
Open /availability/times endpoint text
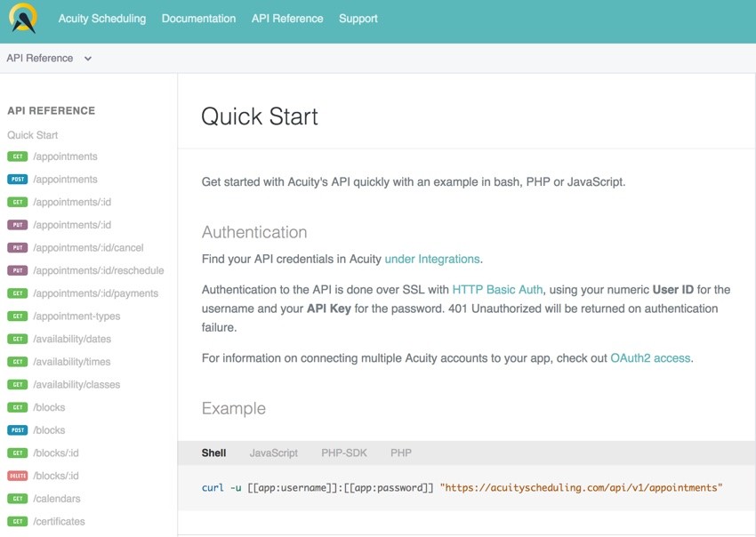click(x=72, y=362)
